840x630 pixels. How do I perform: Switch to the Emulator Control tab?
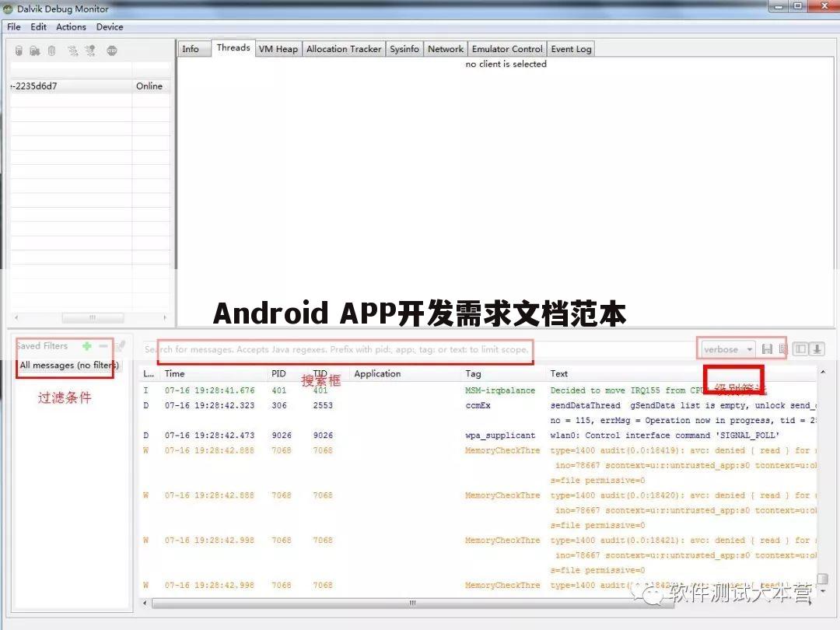(x=507, y=49)
